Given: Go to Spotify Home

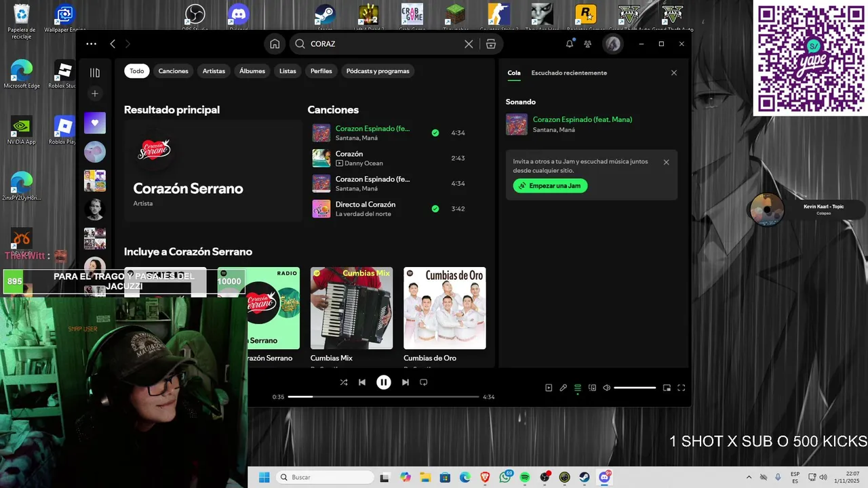Looking at the screenshot, I should (x=275, y=44).
